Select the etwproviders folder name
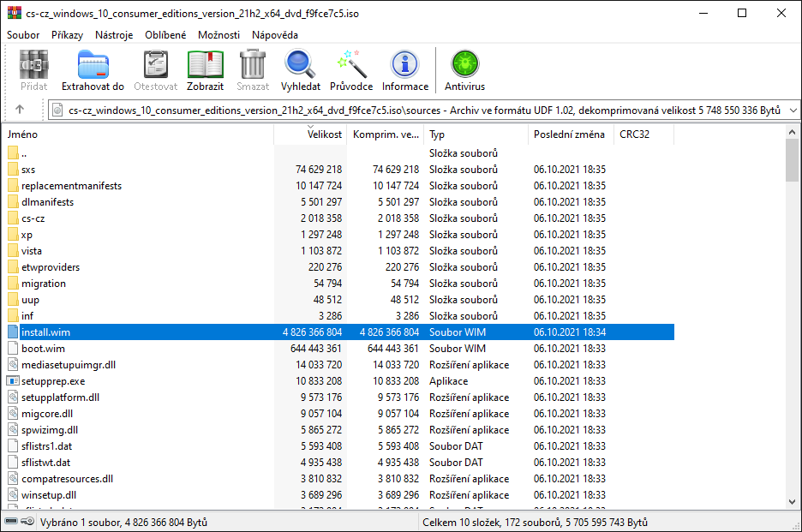Viewport: 802px width, 532px height. (x=51, y=267)
